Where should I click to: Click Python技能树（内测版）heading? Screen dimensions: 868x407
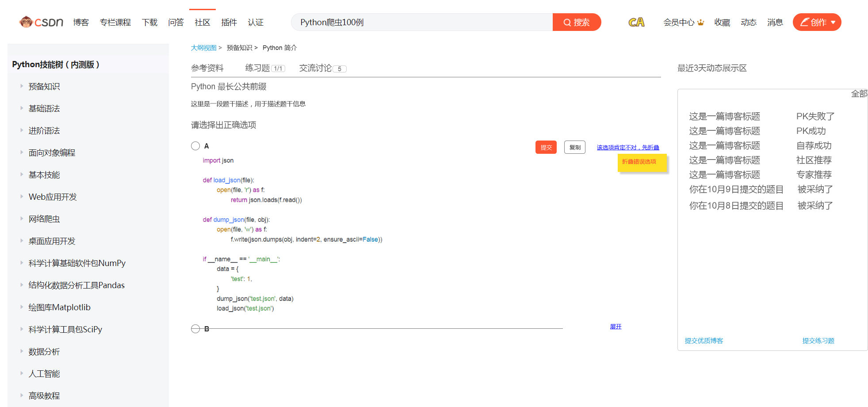pyautogui.click(x=56, y=65)
